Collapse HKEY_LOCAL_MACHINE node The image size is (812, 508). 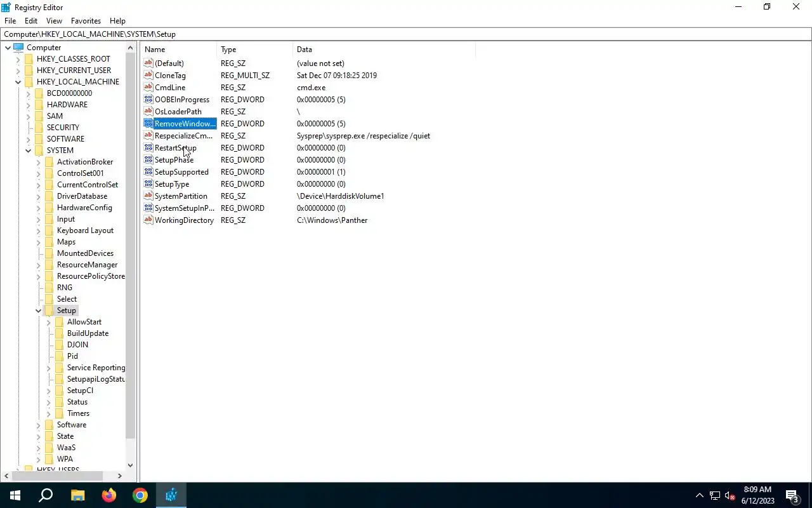point(18,82)
